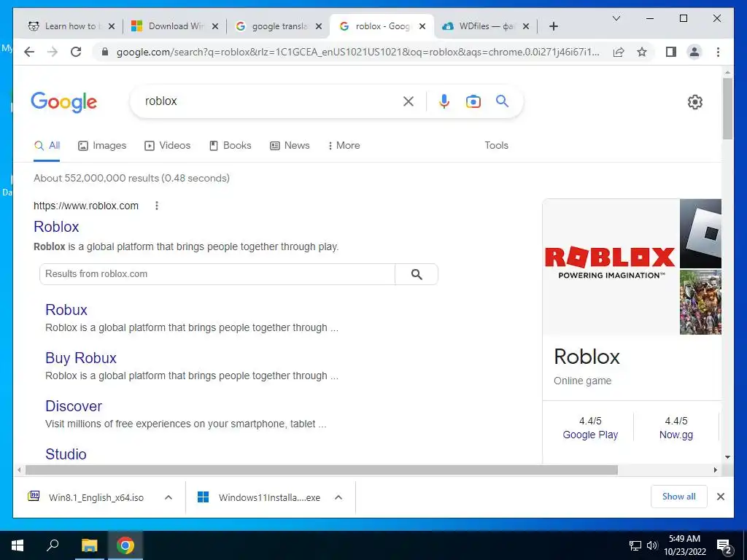The width and height of the screenshot is (747, 560).
Task: Open the search Tools button
Action: (496, 145)
